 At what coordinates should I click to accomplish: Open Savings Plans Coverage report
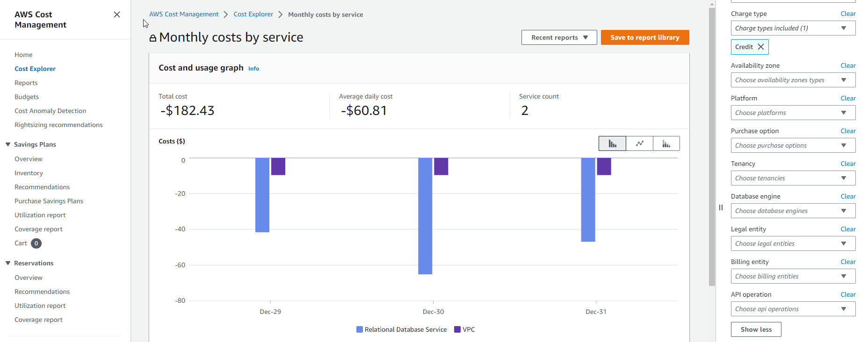click(x=38, y=229)
